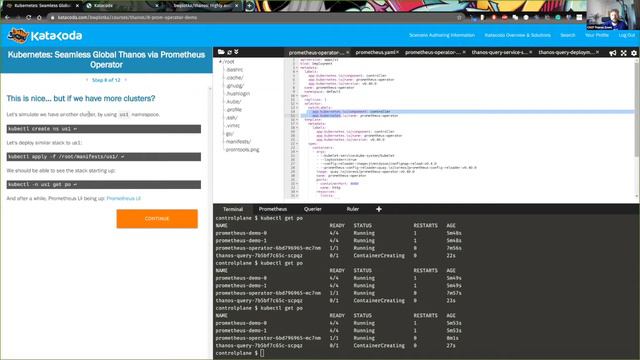This screenshot has height=360, width=640.
Task: Click the editor vertical scrollbar
Action: [x=636, y=110]
